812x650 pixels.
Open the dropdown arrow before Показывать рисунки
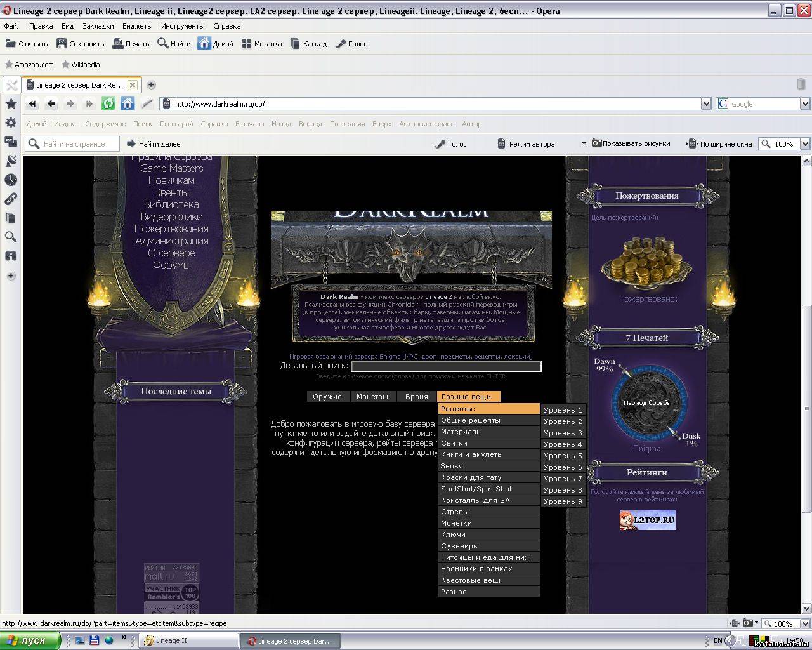(584, 143)
